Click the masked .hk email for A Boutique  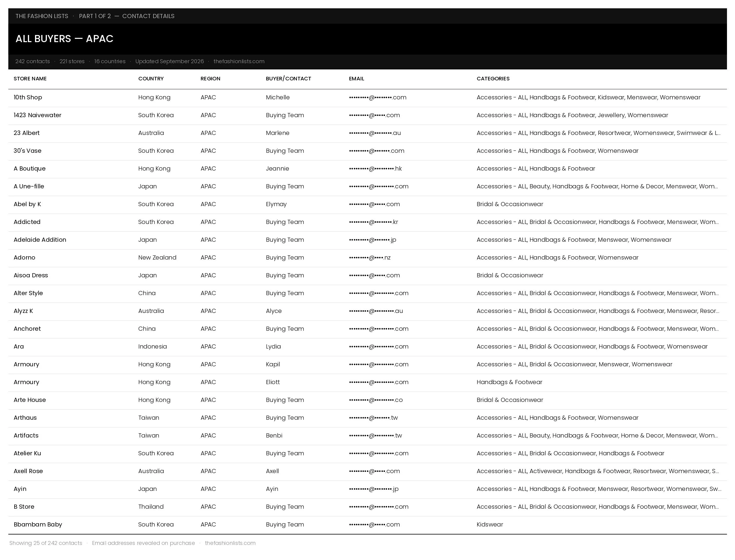coord(375,169)
